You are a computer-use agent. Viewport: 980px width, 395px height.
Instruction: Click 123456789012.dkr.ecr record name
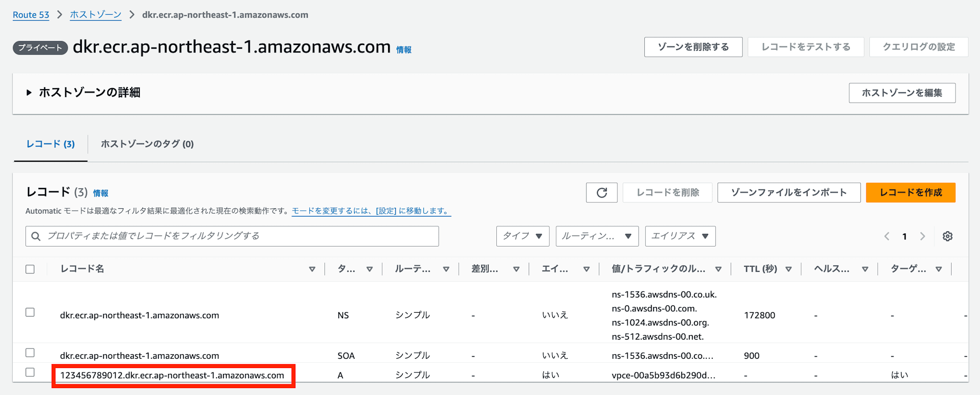coord(172,375)
